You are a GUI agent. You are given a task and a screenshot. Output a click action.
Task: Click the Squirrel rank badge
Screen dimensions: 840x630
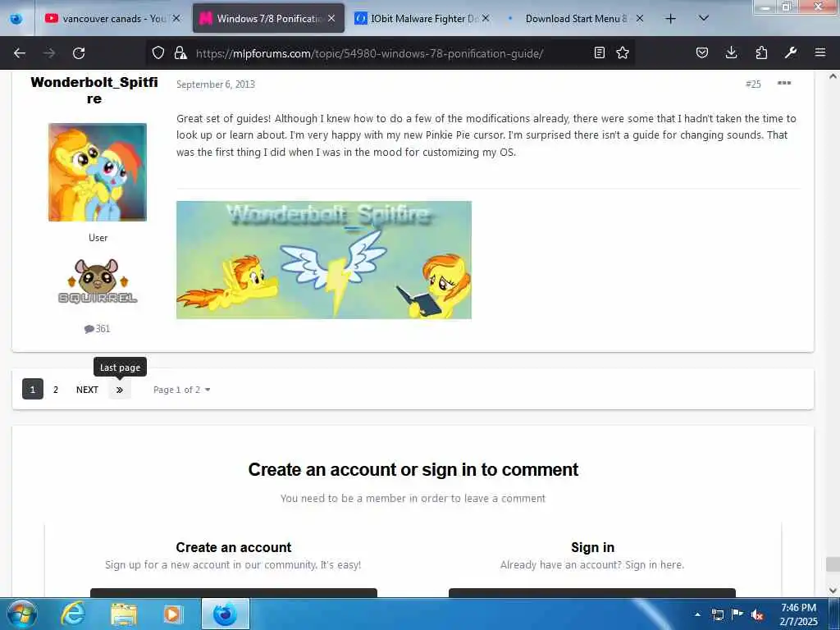tap(98, 281)
